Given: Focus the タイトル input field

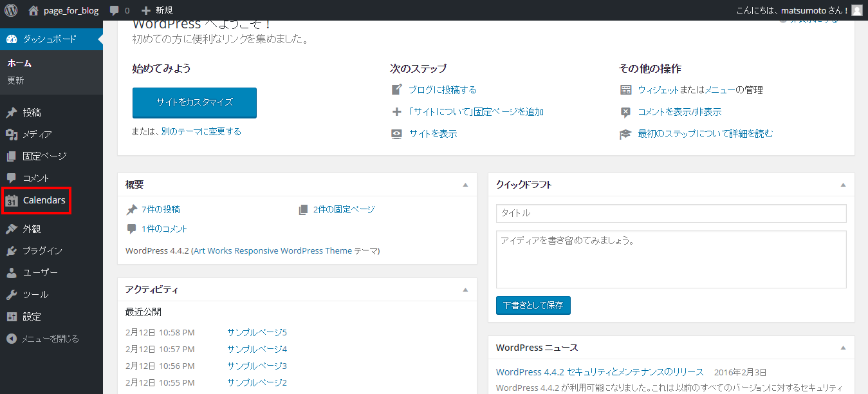Looking at the screenshot, I should pyautogui.click(x=671, y=213).
